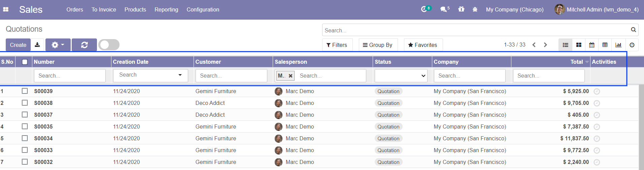Open the apps grid menu icon
The height and width of the screenshot is (170, 644).
point(6,9)
